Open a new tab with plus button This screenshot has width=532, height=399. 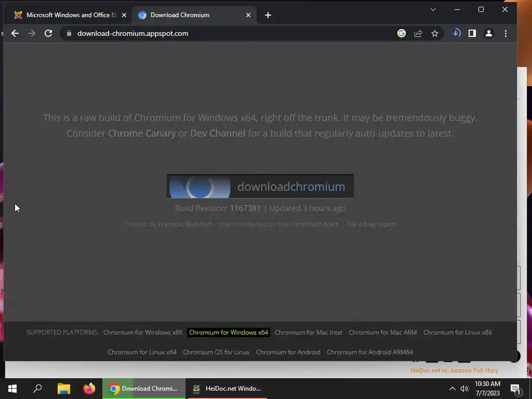coord(268,15)
